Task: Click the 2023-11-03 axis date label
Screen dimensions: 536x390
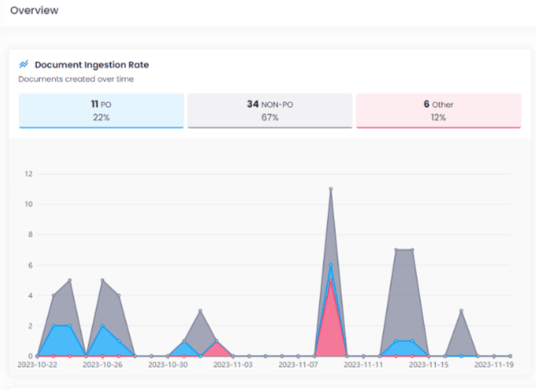Action: click(x=233, y=365)
